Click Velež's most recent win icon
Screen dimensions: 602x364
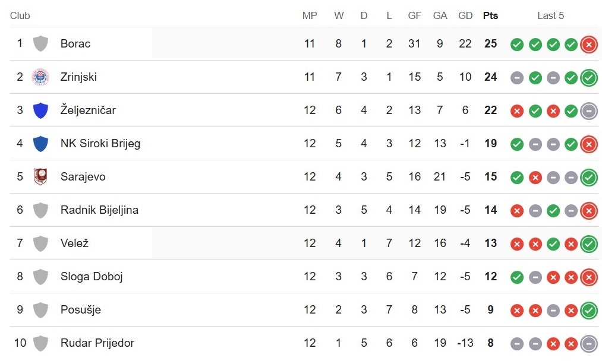click(x=589, y=244)
